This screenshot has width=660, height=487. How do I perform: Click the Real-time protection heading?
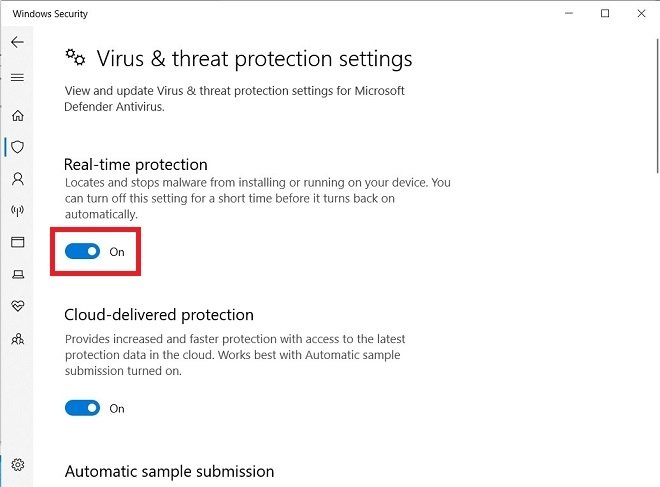tap(136, 165)
